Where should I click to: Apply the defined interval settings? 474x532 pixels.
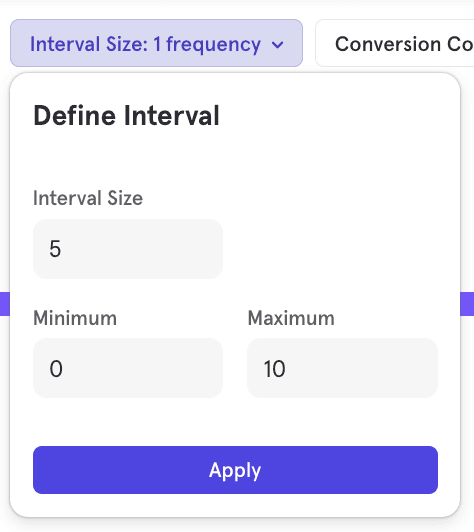235,470
